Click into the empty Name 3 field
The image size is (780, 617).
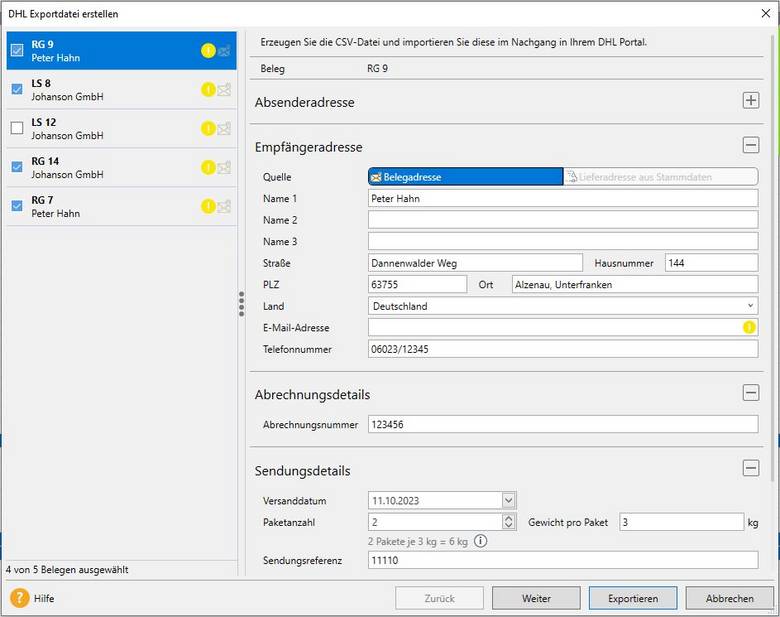click(563, 241)
